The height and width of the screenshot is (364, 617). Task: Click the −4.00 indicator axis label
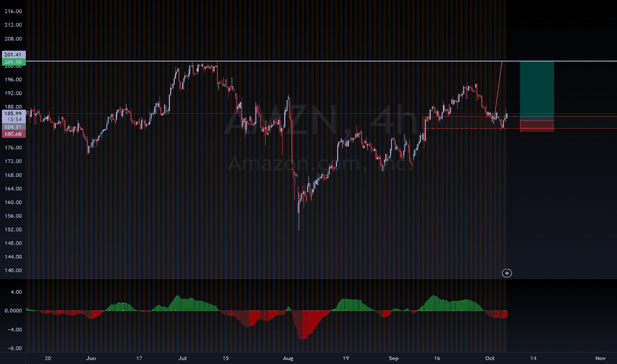[x=15, y=330]
